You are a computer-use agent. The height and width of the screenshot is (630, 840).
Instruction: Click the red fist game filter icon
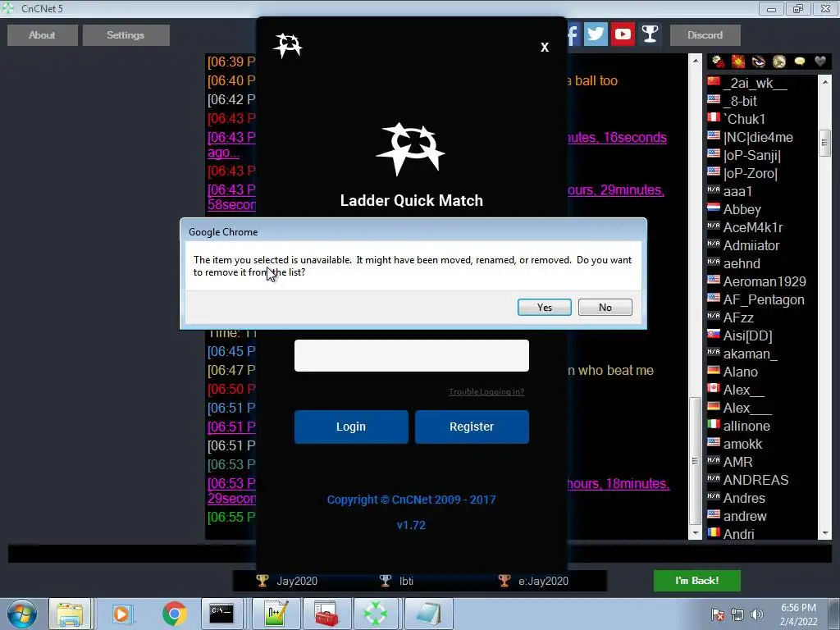pos(718,62)
